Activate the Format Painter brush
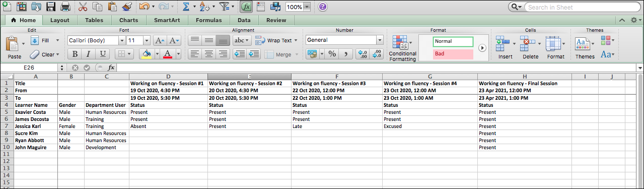 pyautogui.click(x=127, y=7)
